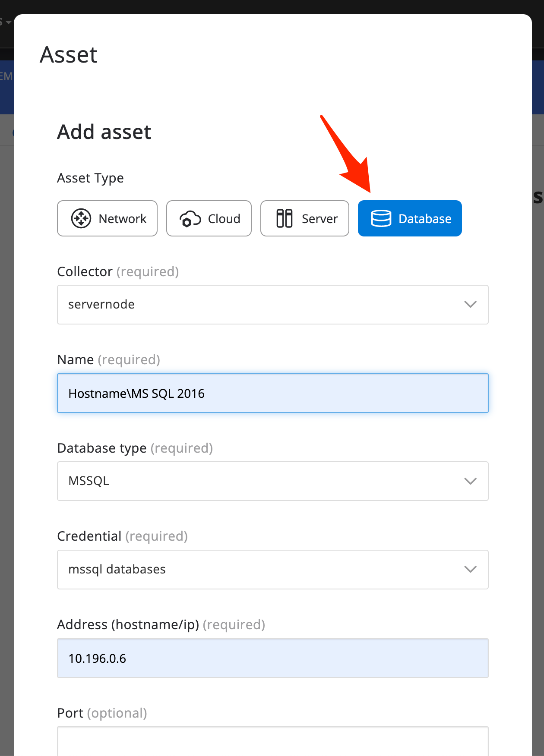Open the Credential dropdown showing mssql databases

tap(259, 569)
